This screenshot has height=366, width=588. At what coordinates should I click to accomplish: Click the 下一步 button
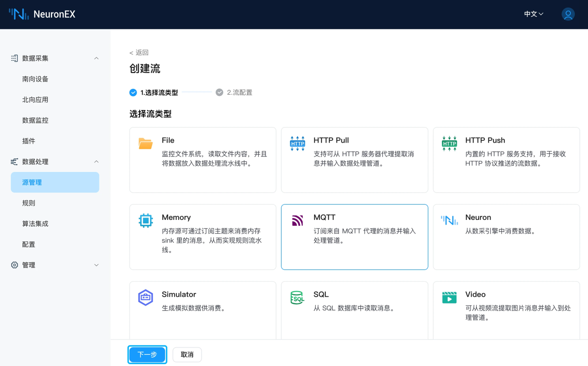coord(147,354)
